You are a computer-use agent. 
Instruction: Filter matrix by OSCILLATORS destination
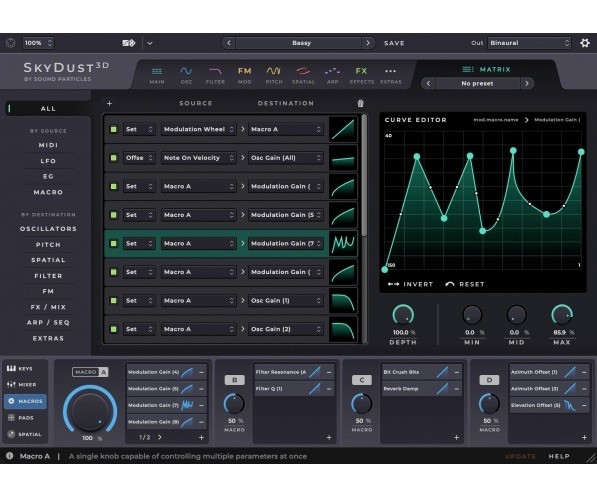coord(48,229)
